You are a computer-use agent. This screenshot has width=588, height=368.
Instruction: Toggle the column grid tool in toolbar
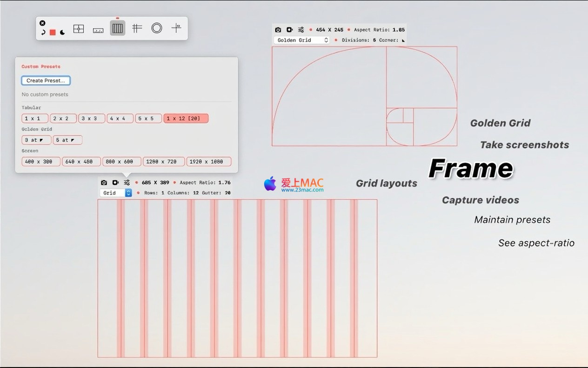(118, 28)
